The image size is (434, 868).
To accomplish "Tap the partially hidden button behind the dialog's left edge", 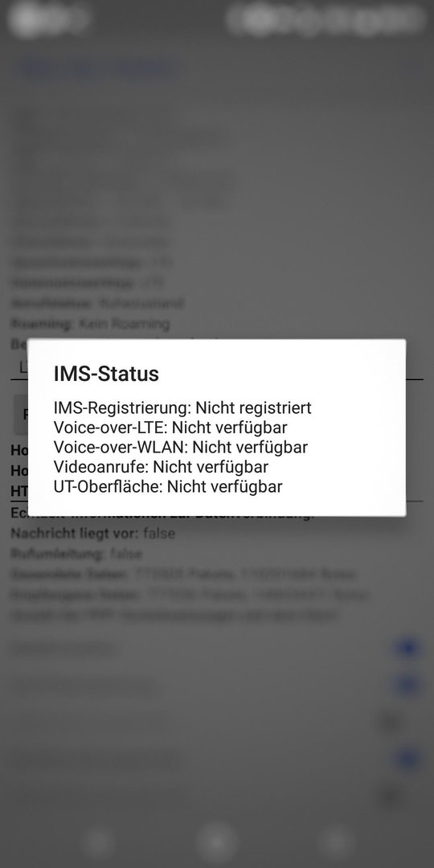I will pos(21,414).
